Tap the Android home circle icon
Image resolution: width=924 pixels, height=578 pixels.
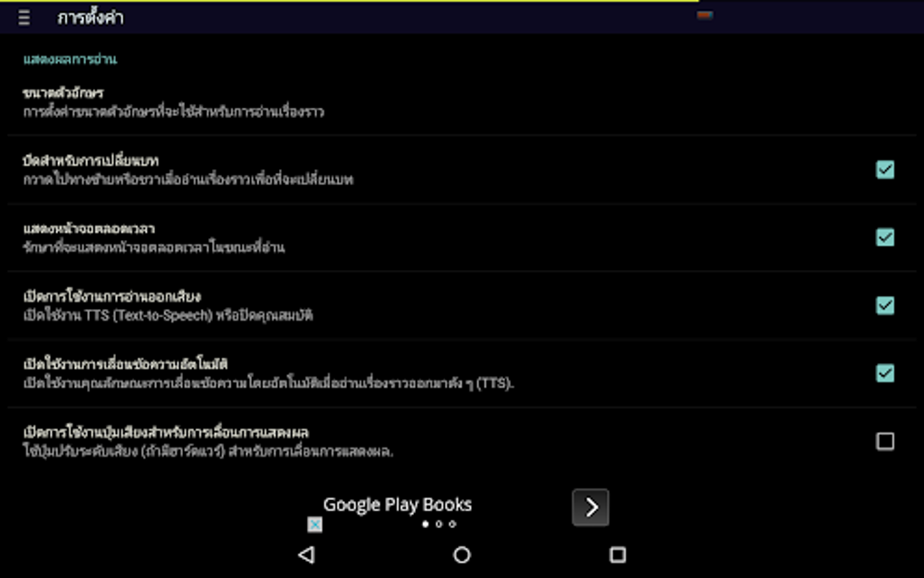462,554
